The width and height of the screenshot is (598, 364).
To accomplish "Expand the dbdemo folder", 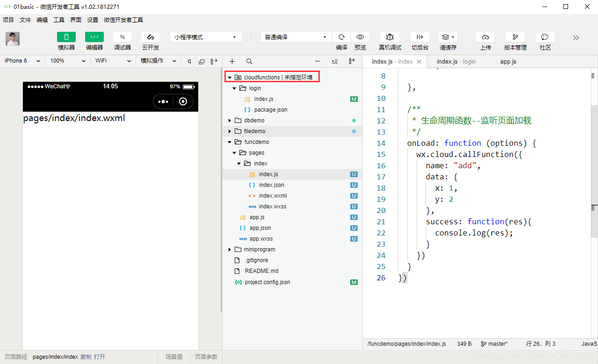I will click(x=230, y=121).
